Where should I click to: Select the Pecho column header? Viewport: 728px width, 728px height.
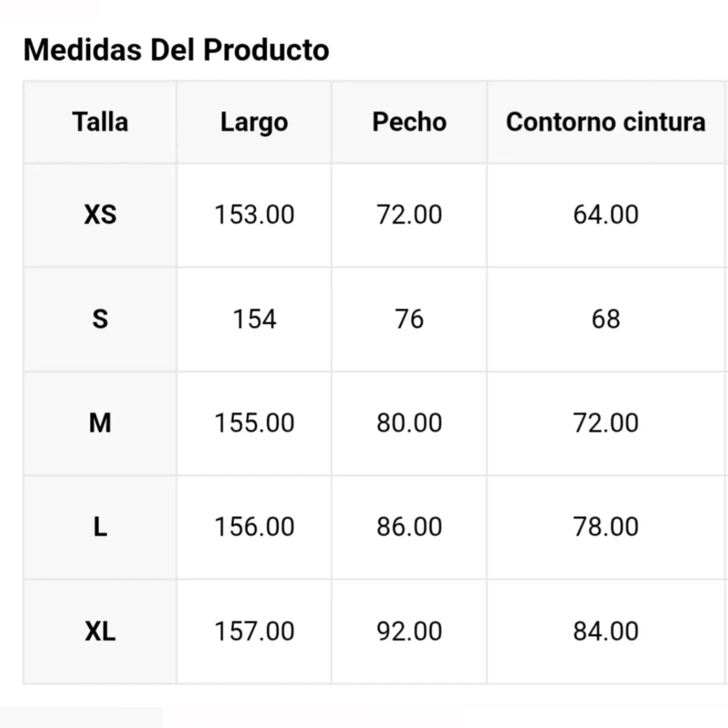point(409,122)
